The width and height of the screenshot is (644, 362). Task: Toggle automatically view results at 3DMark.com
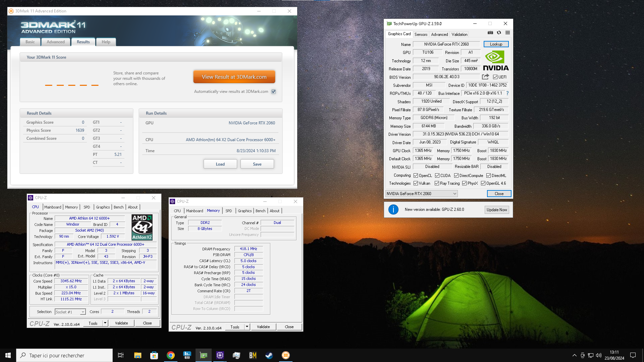pos(274,92)
